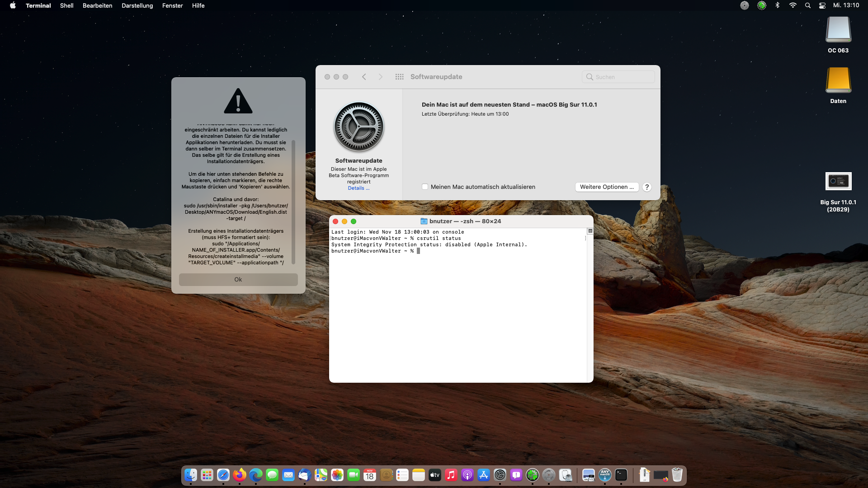Image resolution: width=868 pixels, height=488 pixels.
Task: Open Disk Utility from the dock
Action: tap(565, 475)
